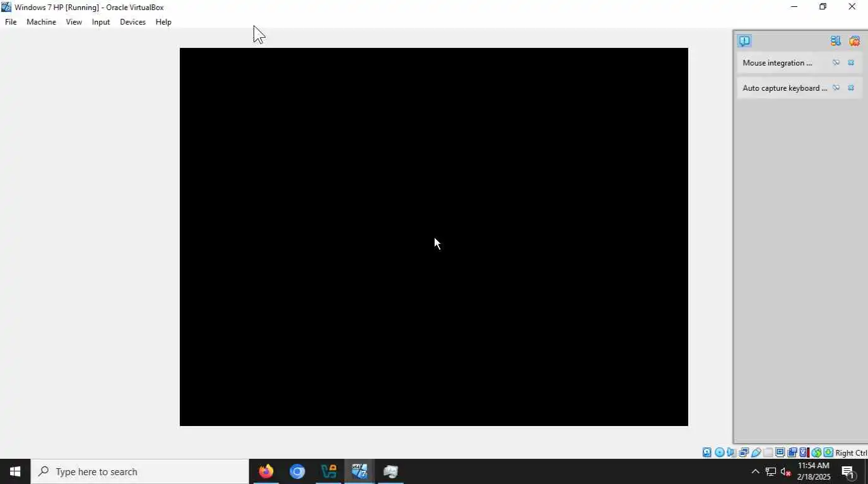The image size is (868, 484).
Task: Click the greyed shared folders status icon
Action: [x=768, y=452]
